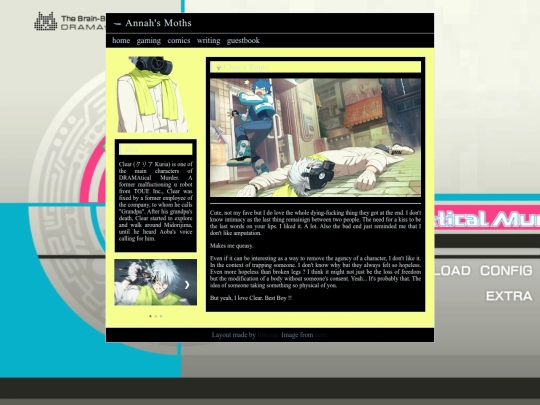The width and height of the screenshot is (540, 405).
Task: Go back with the slideshow's left chevron
Action: [124, 284]
